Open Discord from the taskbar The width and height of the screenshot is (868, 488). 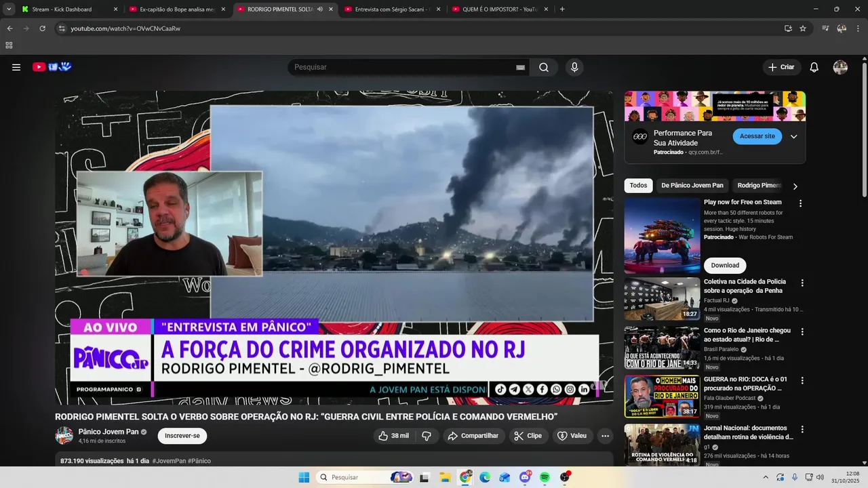click(525, 477)
